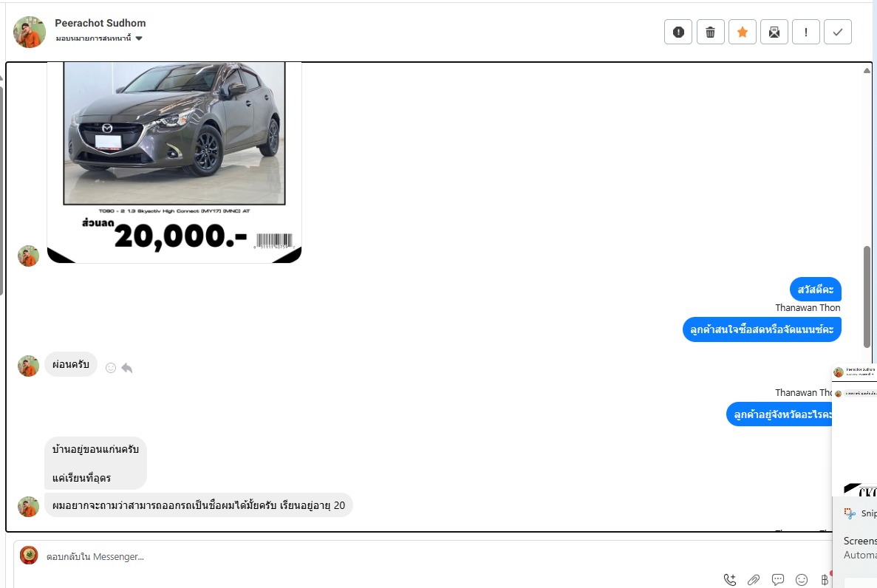Toggle the orange star follow-up button
This screenshot has width=877, height=588.
click(743, 32)
